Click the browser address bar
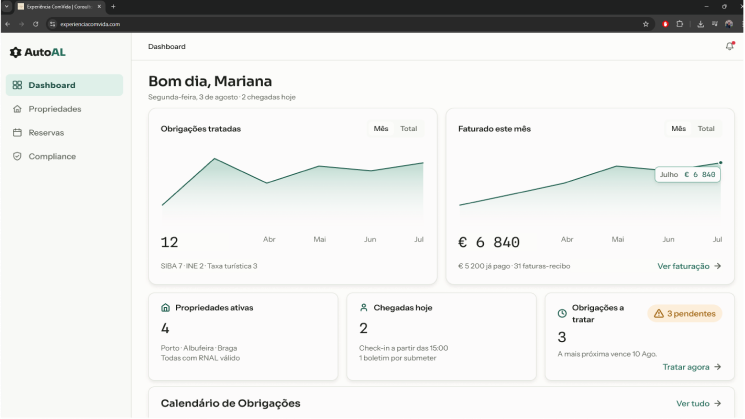The height and width of the screenshot is (419, 745). tap(347, 24)
